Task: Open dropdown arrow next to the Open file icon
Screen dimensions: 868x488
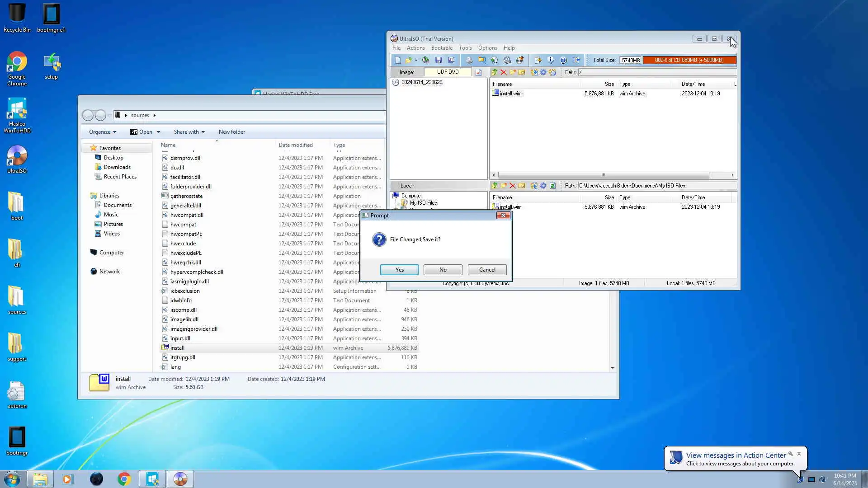Action: [x=416, y=61]
